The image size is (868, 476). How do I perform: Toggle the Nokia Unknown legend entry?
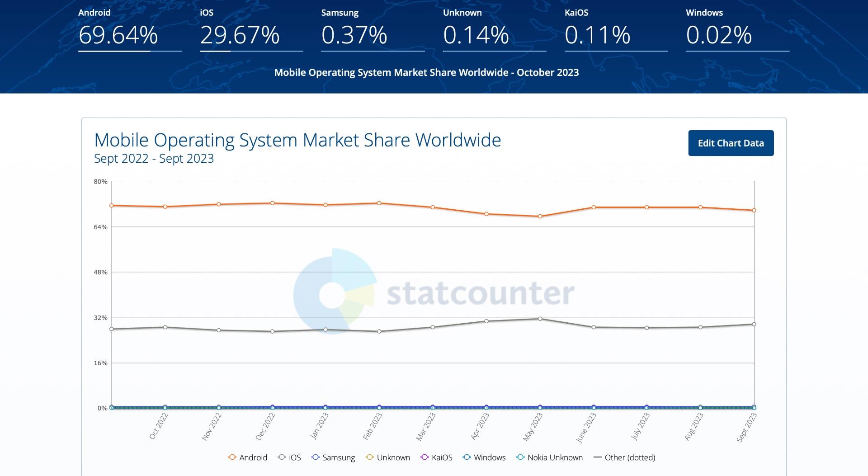pos(549,457)
